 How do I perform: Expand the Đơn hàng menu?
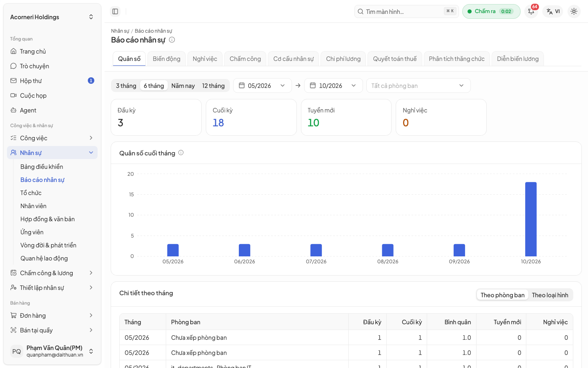(52, 316)
